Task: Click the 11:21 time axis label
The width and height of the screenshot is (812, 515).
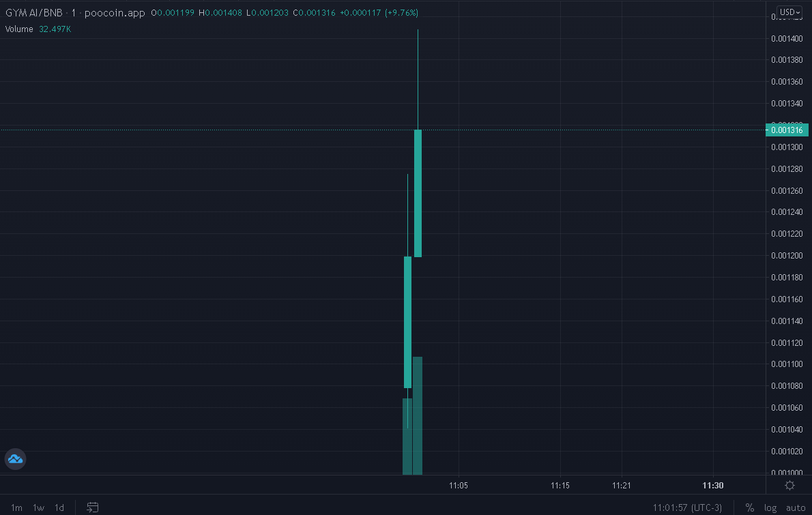Action: click(622, 486)
